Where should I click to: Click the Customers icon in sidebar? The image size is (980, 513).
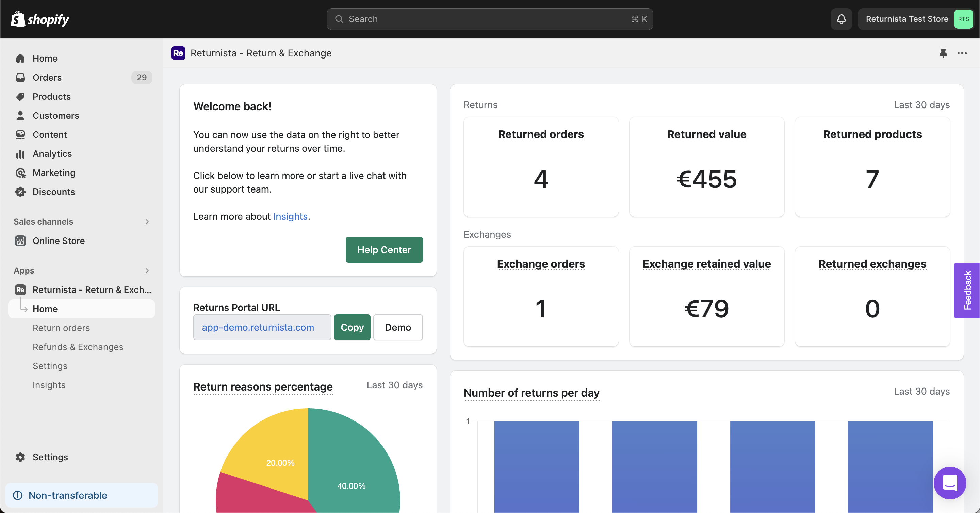(x=20, y=115)
